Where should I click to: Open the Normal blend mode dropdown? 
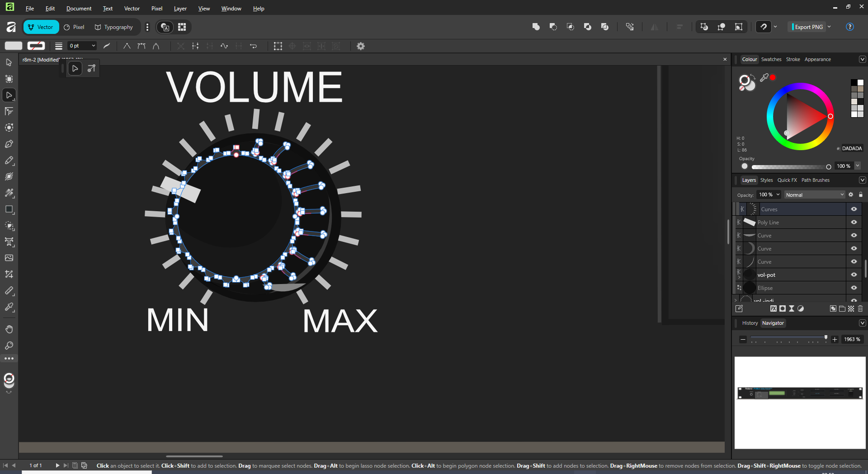pyautogui.click(x=814, y=195)
